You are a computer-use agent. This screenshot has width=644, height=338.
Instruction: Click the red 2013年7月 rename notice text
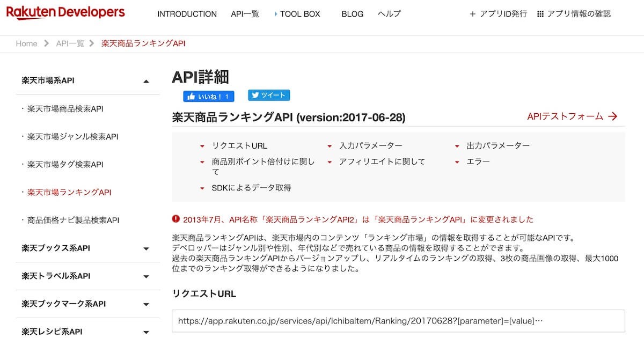click(x=358, y=219)
